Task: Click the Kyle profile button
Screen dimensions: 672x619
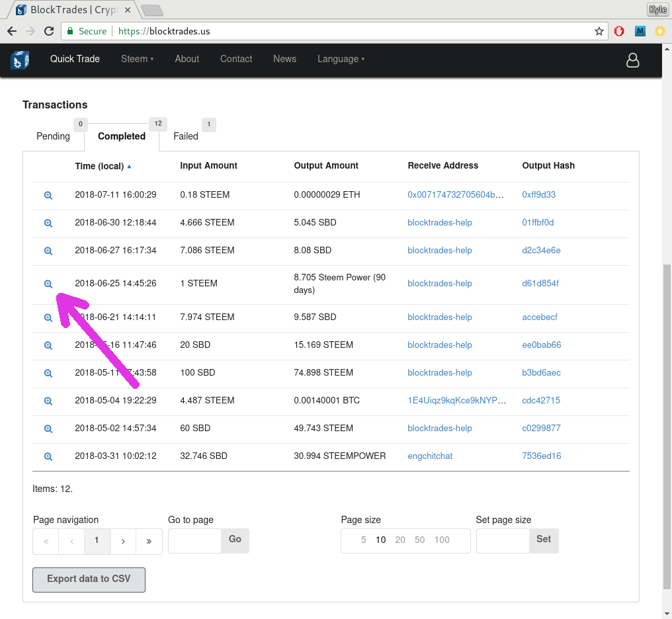Action: pos(658,9)
